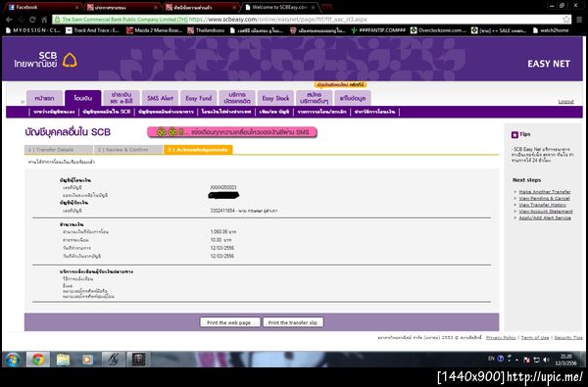This screenshot has height=387, width=588.
Task: Click Make Another Transfer link
Action: [545, 192]
